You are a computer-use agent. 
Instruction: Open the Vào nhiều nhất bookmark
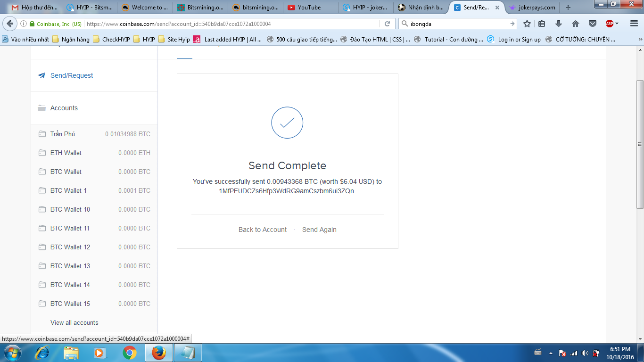25,40
